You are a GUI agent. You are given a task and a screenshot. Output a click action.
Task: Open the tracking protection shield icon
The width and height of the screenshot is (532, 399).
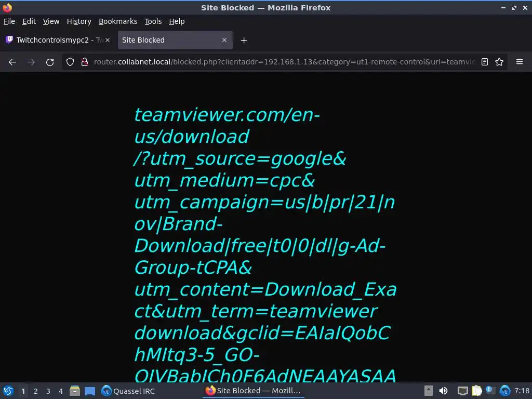[70, 62]
